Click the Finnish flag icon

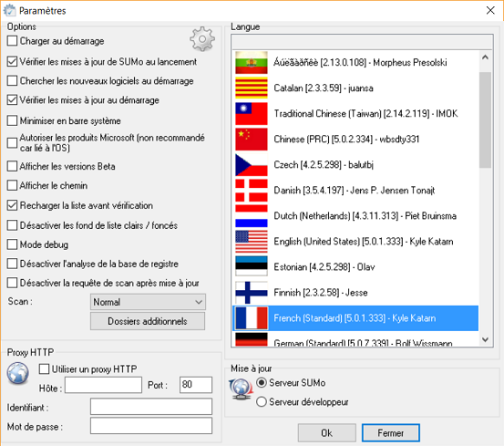251,293
